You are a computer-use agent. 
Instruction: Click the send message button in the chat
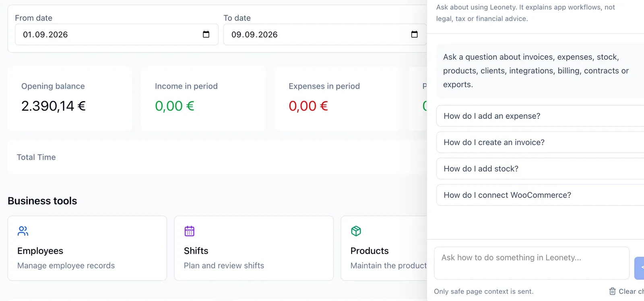point(639,268)
